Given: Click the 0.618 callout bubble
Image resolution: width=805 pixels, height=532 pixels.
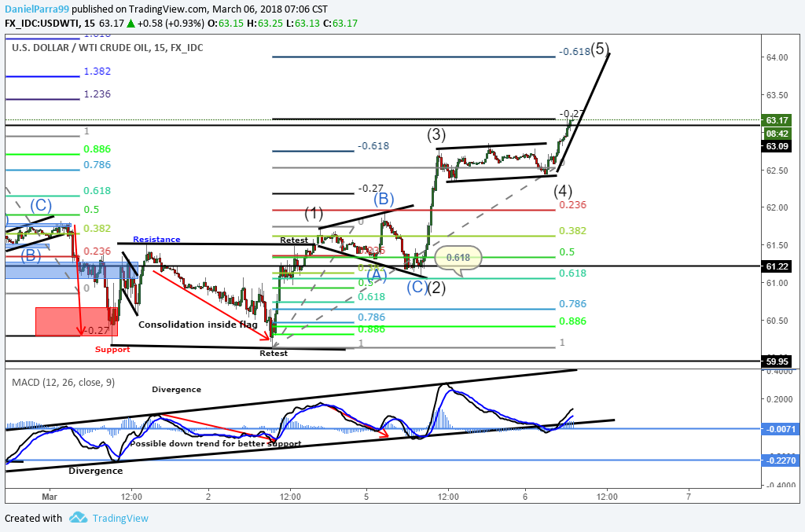Looking at the screenshot, I should (x=458, y=258).
